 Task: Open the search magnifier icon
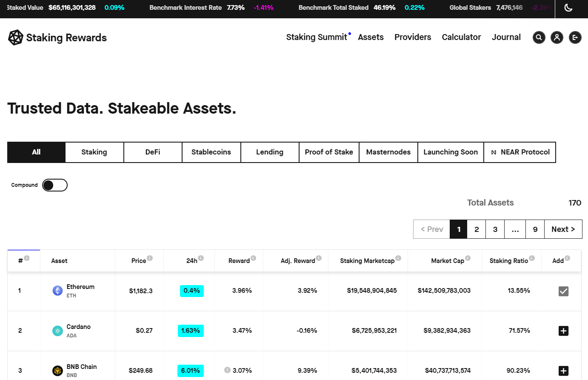click(x=539, y=37)
